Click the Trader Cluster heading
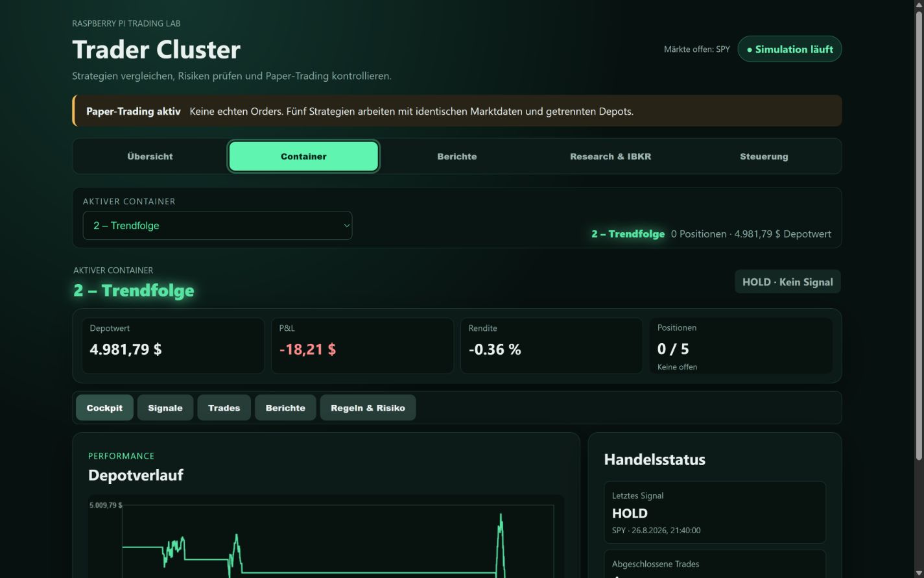 coord(156,50)
